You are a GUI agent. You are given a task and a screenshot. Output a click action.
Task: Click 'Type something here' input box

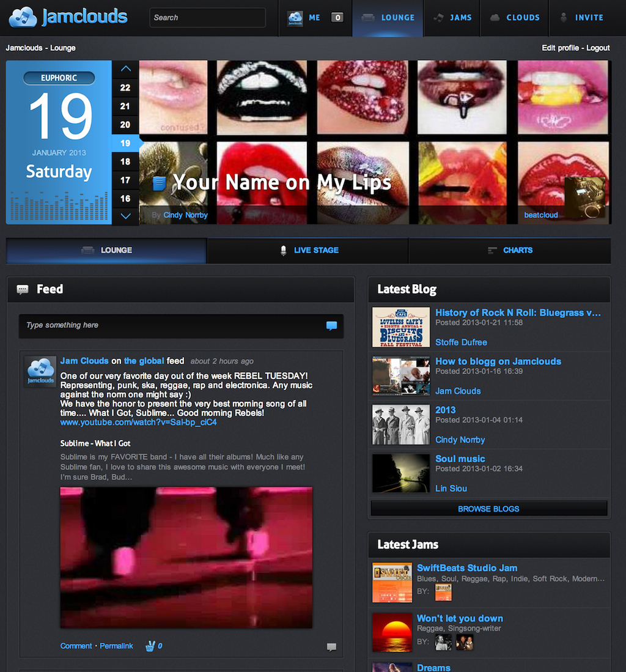pyautogui.click(x=181, y=326)
